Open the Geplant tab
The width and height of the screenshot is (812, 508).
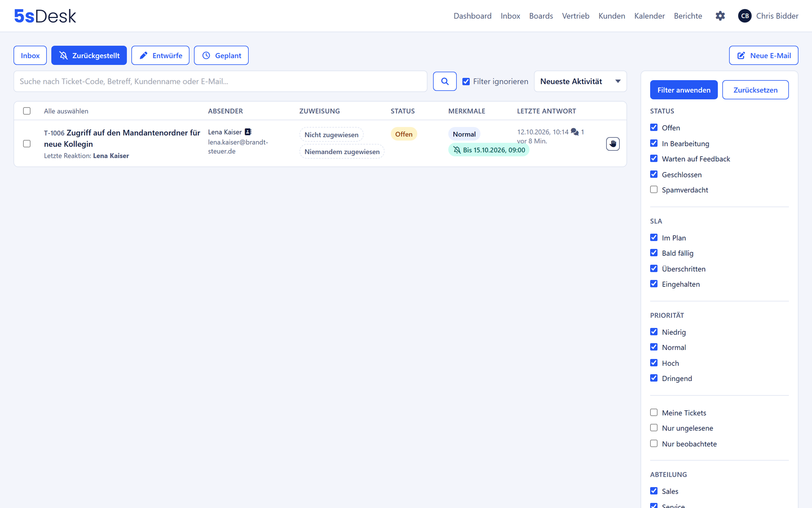221,55
